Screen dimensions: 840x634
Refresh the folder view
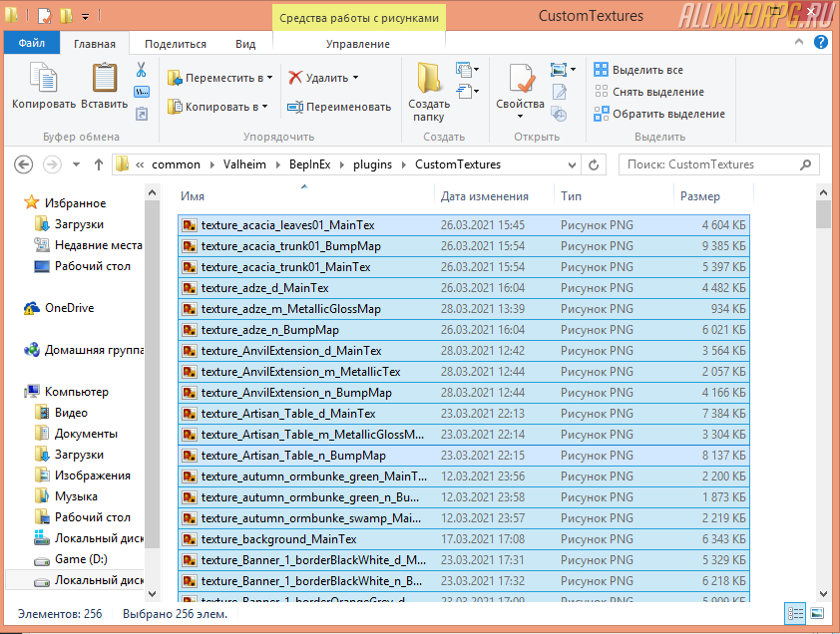pos(594,164)
